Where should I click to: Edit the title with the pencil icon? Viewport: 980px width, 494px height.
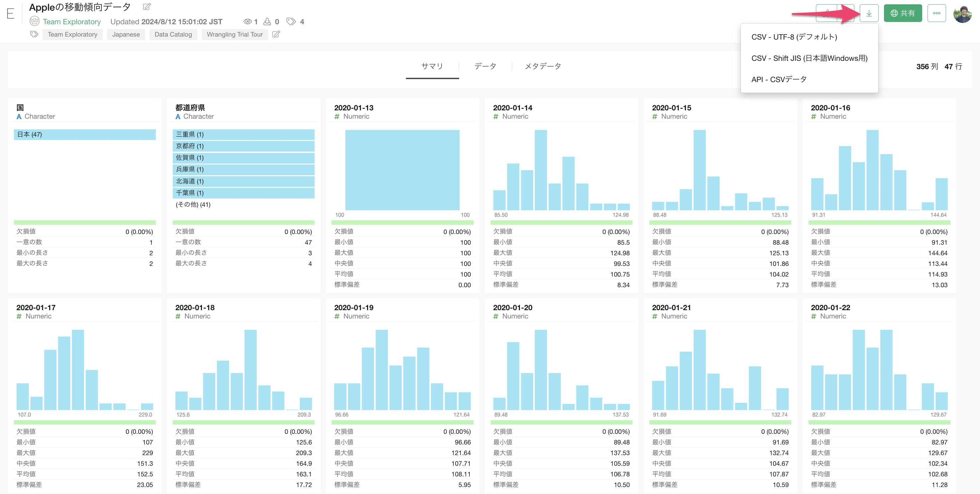coord(147,7)
